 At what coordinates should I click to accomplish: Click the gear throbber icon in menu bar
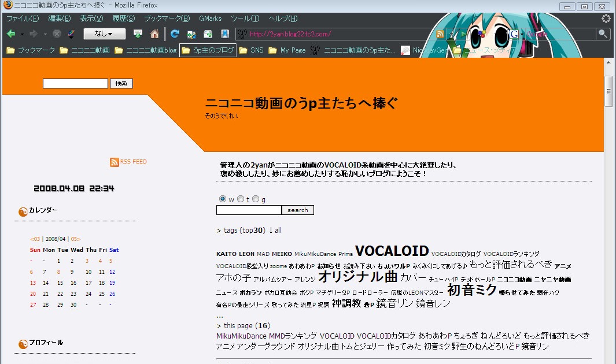click(606, 18)
